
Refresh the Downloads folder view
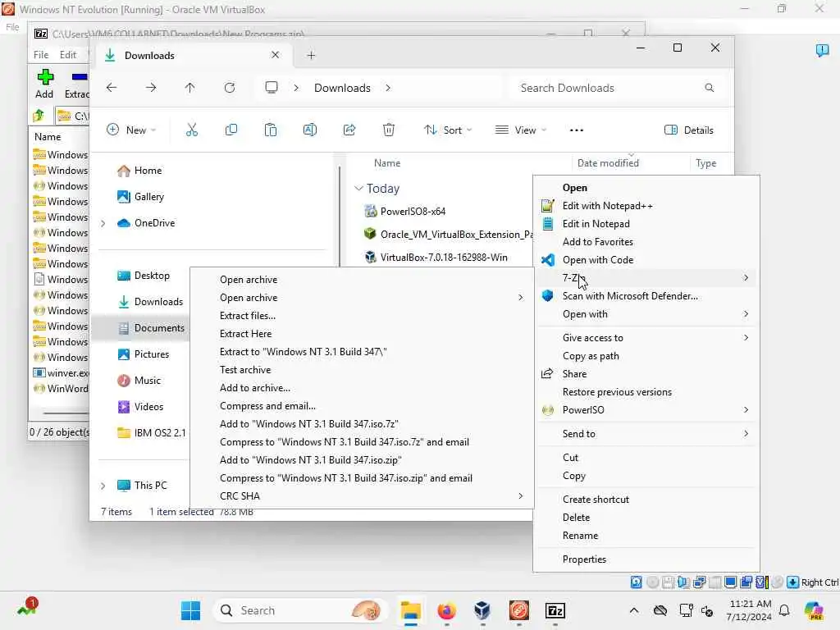pos(230,87)
